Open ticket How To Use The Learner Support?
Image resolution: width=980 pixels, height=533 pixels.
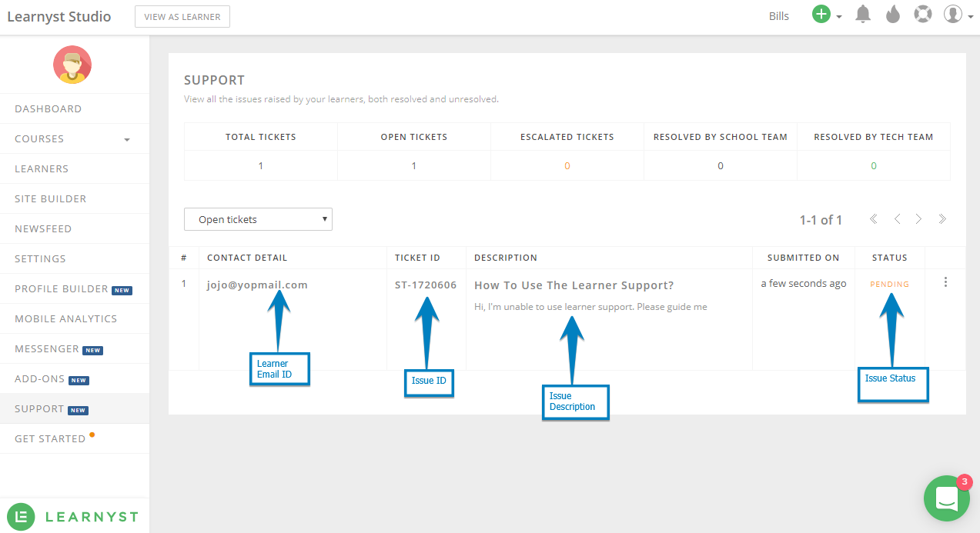(x=574, y=285)
